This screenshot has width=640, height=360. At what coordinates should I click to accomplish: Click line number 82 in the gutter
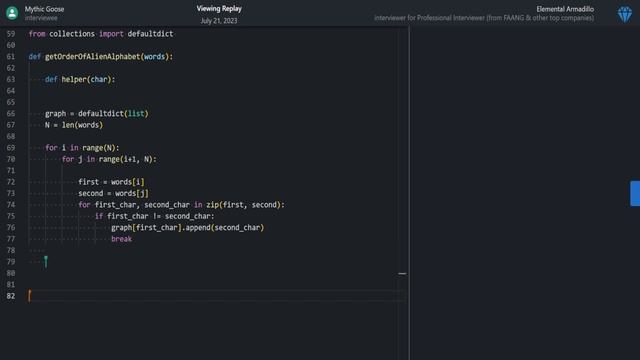(11, 296)
